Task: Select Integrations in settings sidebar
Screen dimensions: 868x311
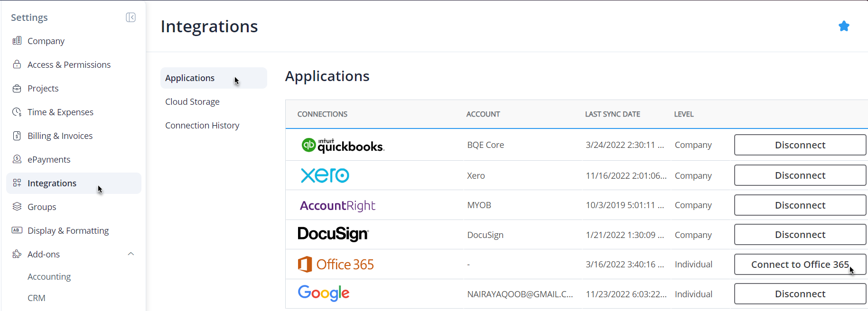Action: (74, 183)
